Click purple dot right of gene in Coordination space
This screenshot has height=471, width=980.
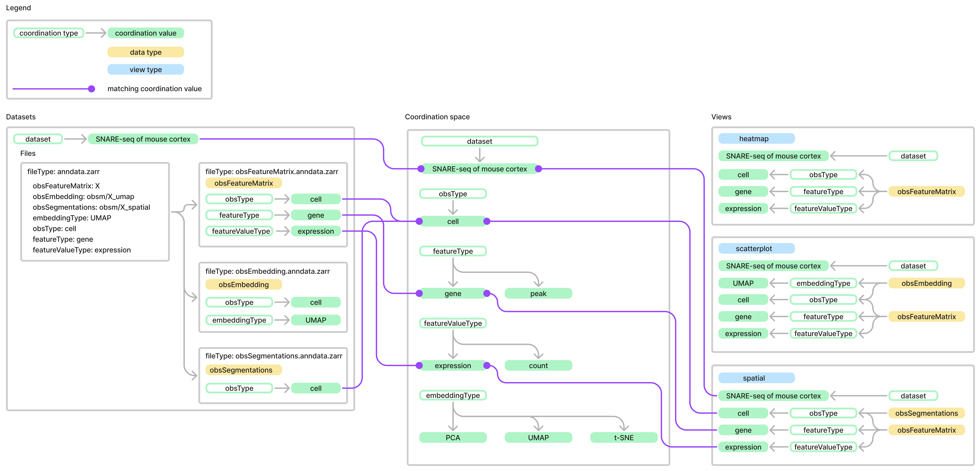(x=487, y=293)
